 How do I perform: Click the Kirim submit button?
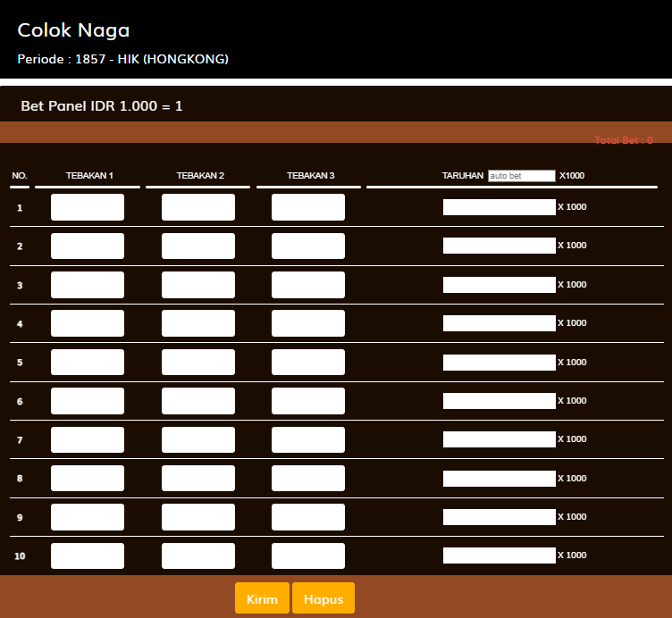[x=263, y=598]
